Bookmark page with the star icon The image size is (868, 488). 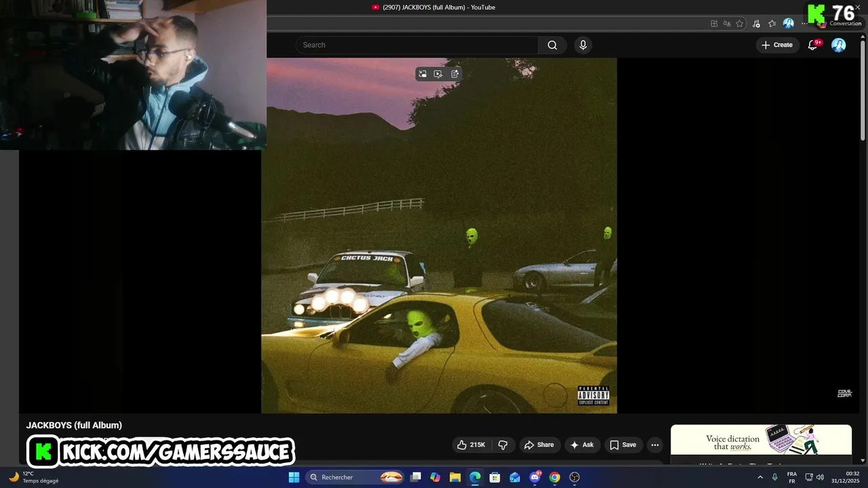tap(740, 23)
